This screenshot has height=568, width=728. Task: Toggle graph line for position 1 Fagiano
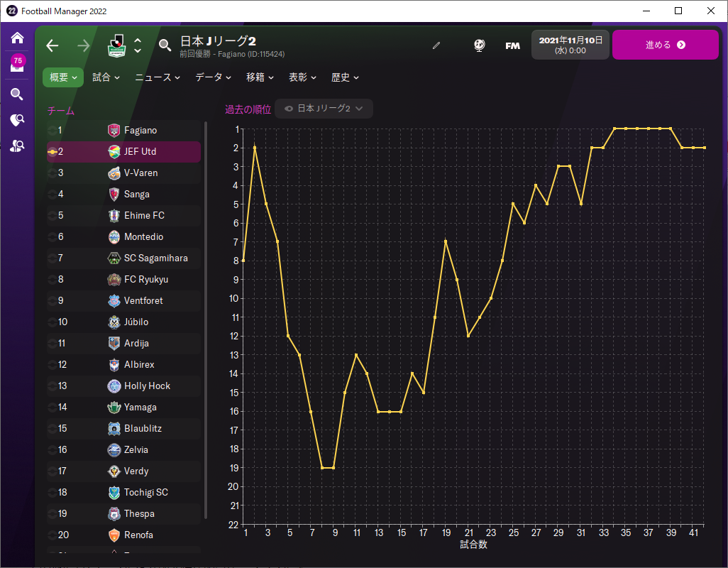tap(53, 131)
